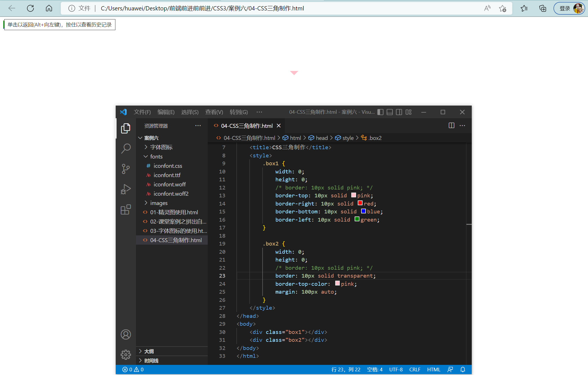The width and height of the screenshot is (588, 375).
Task: Open the Manage settings gear
Action: click(x=126, y=354)
